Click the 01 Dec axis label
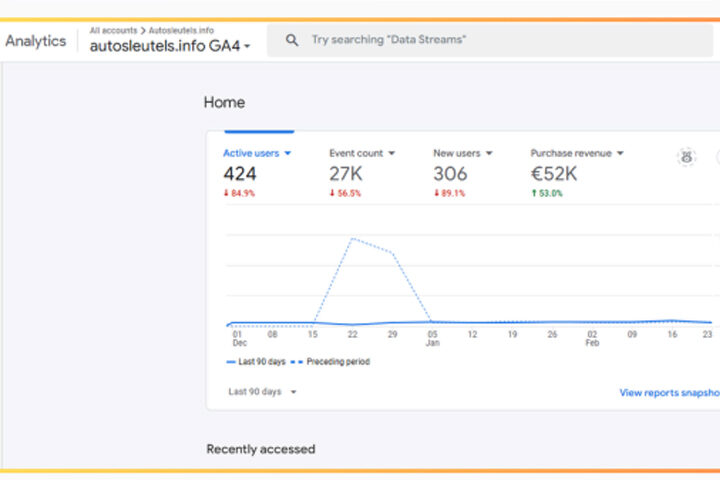 (x=239, y=338)
